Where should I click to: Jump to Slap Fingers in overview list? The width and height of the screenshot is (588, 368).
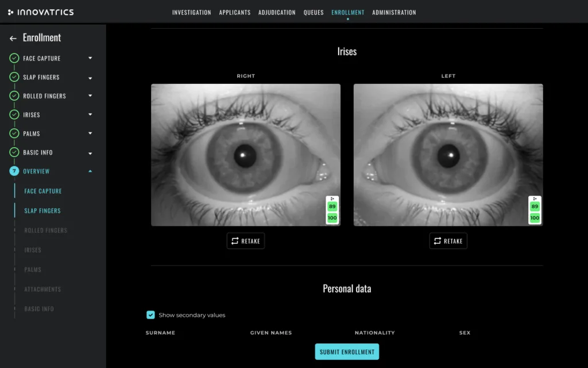tap(42, 210)
